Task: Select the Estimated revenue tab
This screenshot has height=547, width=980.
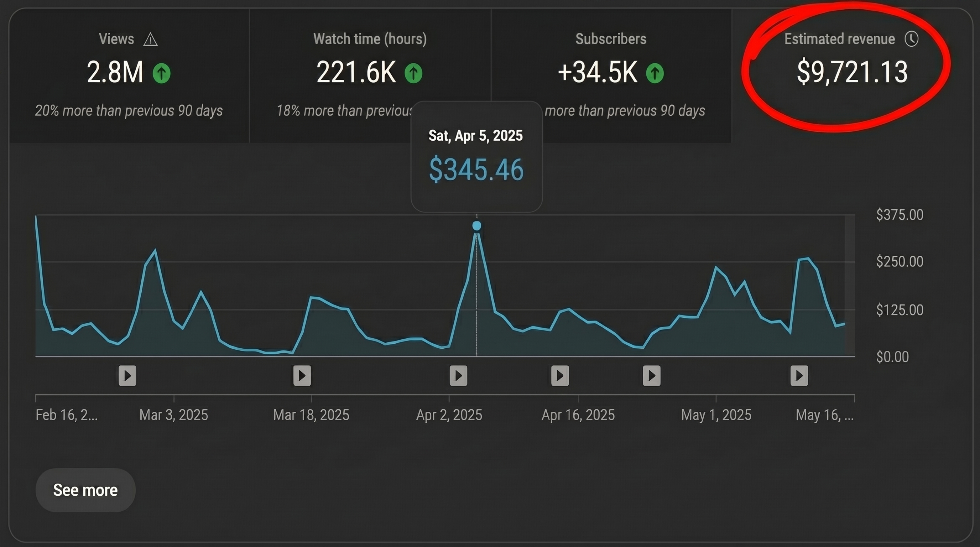Action: [852, 76]
